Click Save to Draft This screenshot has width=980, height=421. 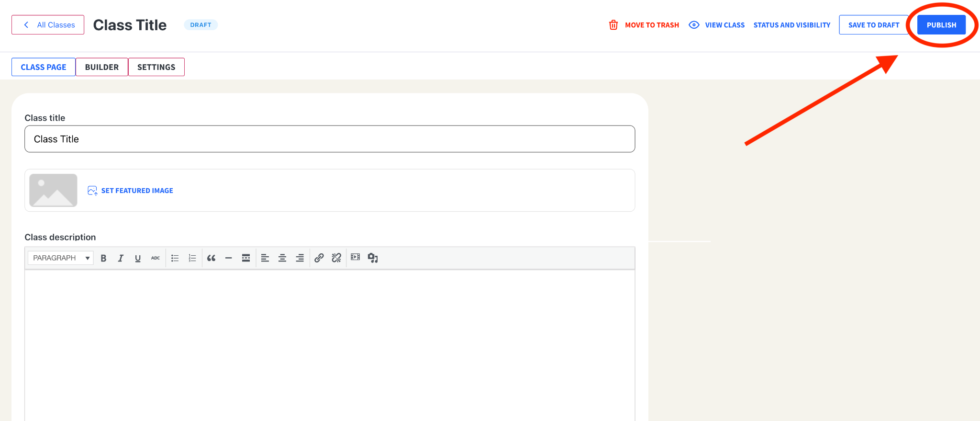874,25
